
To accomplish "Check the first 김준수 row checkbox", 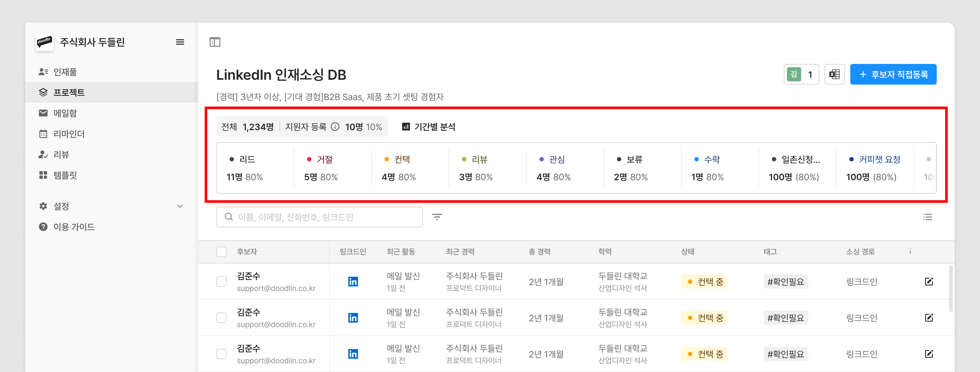I will click(x=221, y=282).
